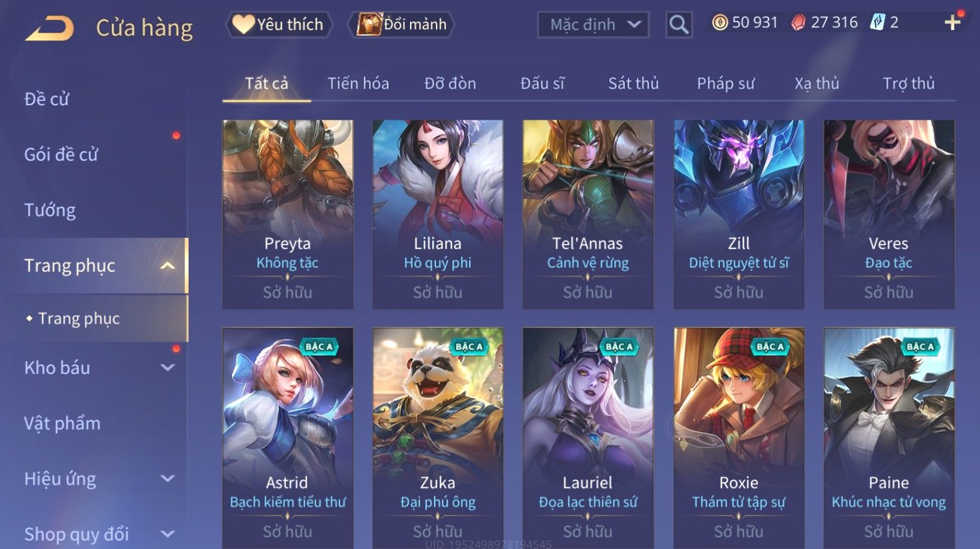Tap the plus icon to add currency

(x=953, y=23)
